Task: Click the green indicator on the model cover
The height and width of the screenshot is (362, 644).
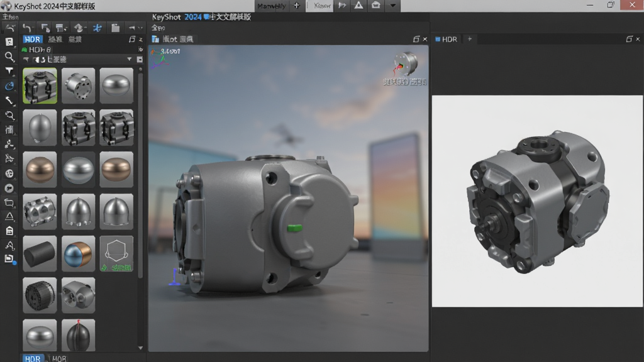Action: click(x=294, y=228)
